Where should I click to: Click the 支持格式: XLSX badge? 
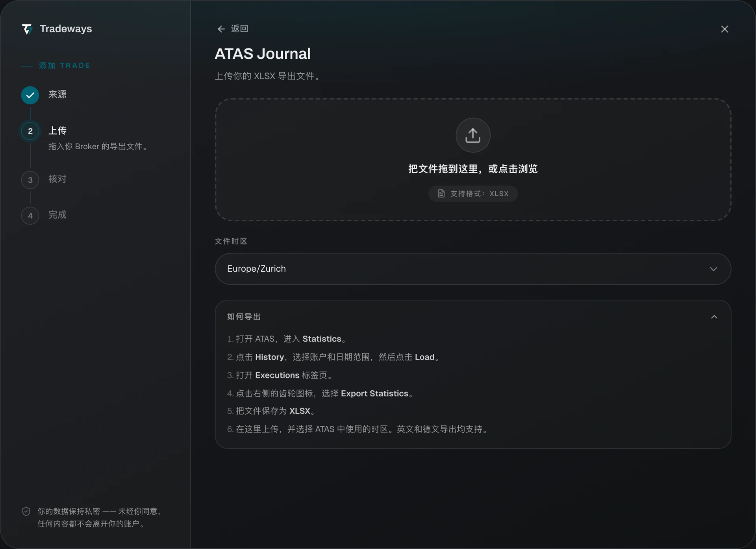pos(473,193)
